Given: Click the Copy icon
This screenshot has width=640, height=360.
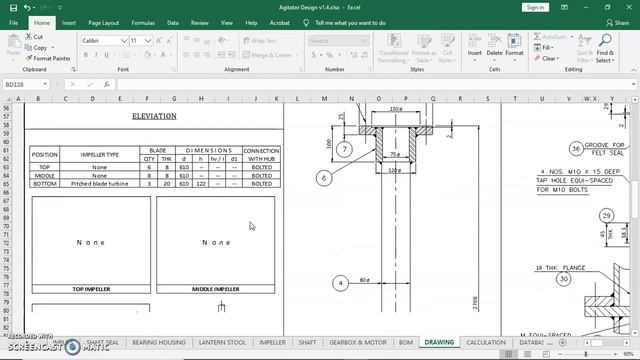Looking at the screenshot, I should [29, 48].
